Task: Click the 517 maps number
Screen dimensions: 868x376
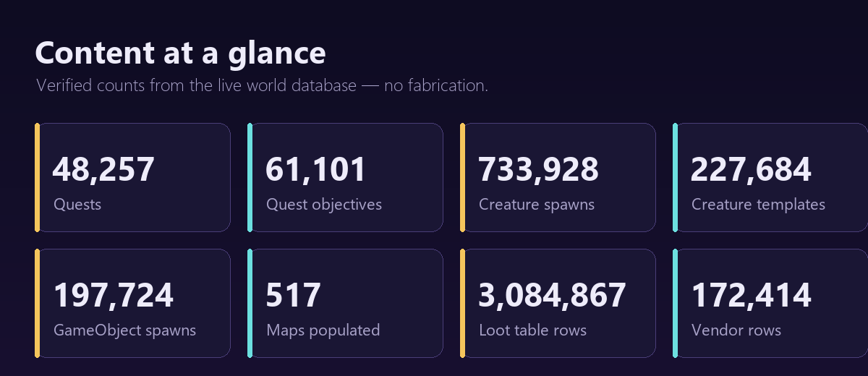Action: (x=294, y=296)
